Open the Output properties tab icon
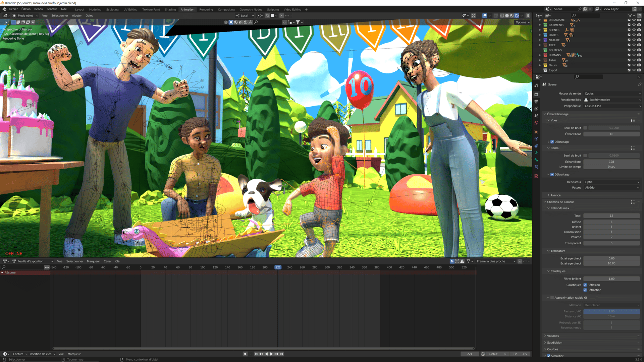 click(x=536, y=101)
